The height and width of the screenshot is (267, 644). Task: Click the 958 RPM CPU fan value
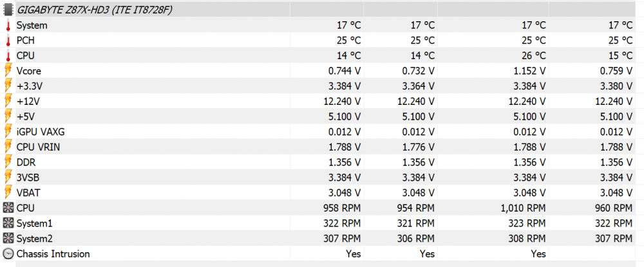(342, 208)
